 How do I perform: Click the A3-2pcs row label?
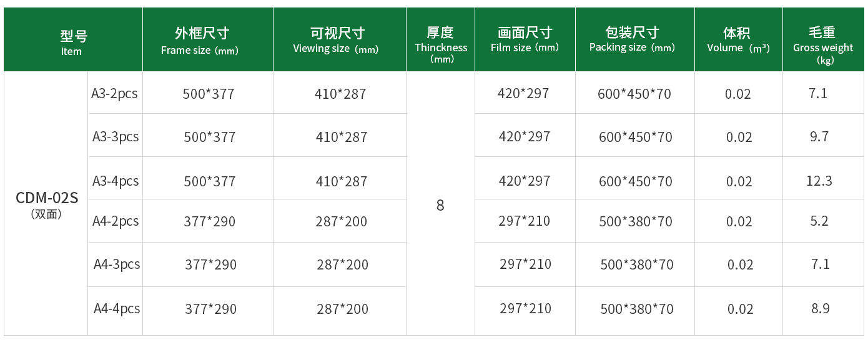pyautogui.click(x=115, y=93)
